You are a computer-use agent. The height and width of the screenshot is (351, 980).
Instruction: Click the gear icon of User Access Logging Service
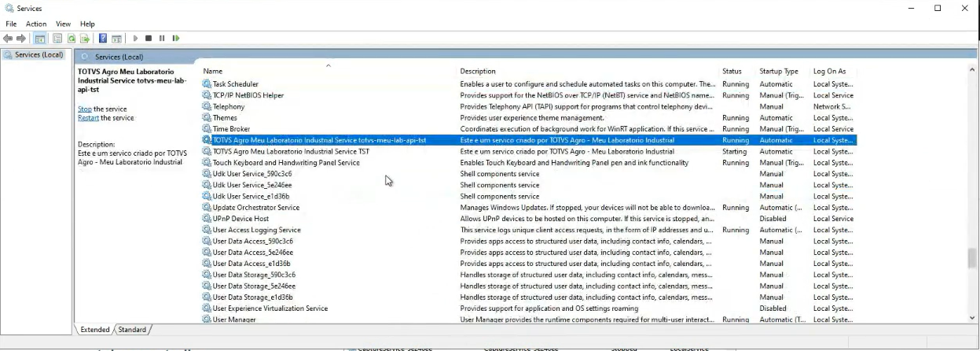click(x=207, y=230)
